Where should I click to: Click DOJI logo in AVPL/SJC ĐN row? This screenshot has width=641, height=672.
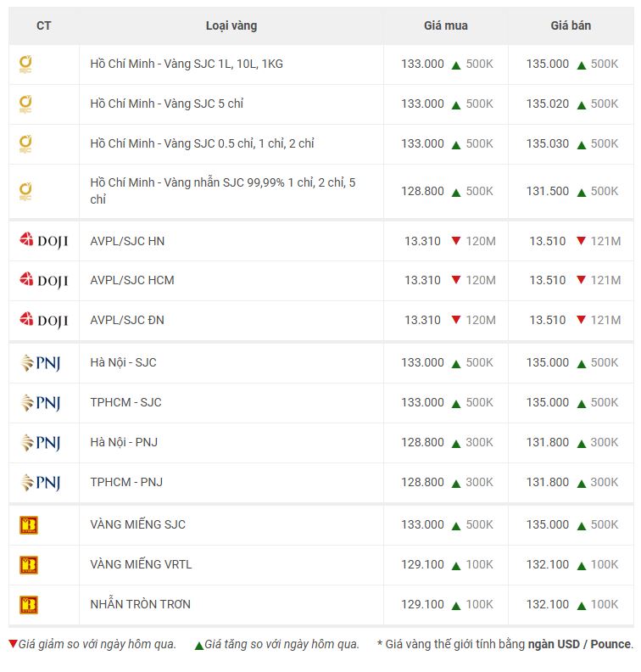(x=44, y=320)
